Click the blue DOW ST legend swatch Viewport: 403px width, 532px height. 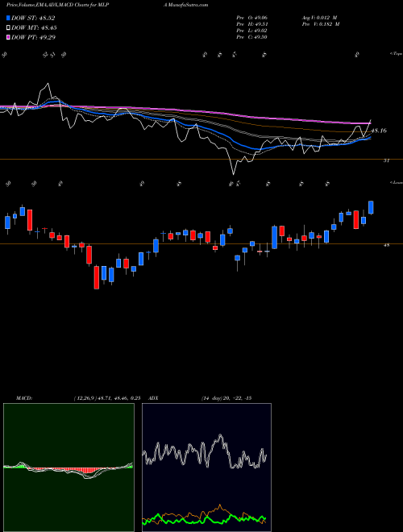8,18
